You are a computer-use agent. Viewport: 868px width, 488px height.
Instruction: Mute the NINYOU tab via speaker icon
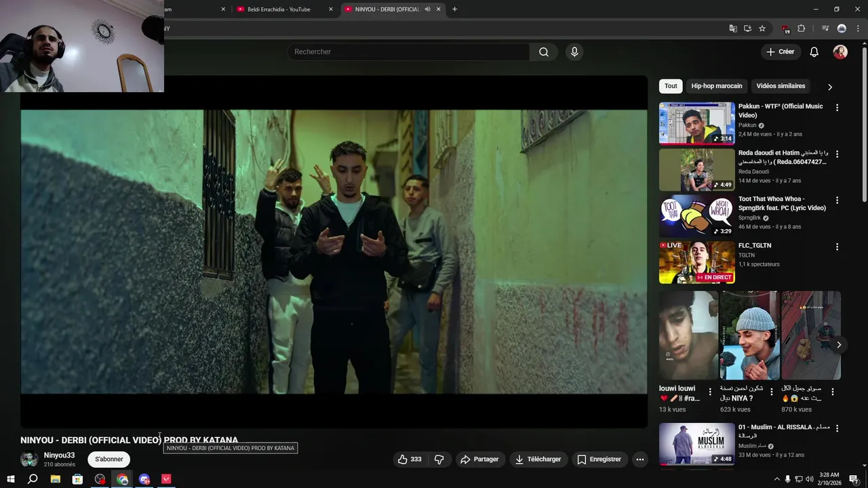[427, 9]
